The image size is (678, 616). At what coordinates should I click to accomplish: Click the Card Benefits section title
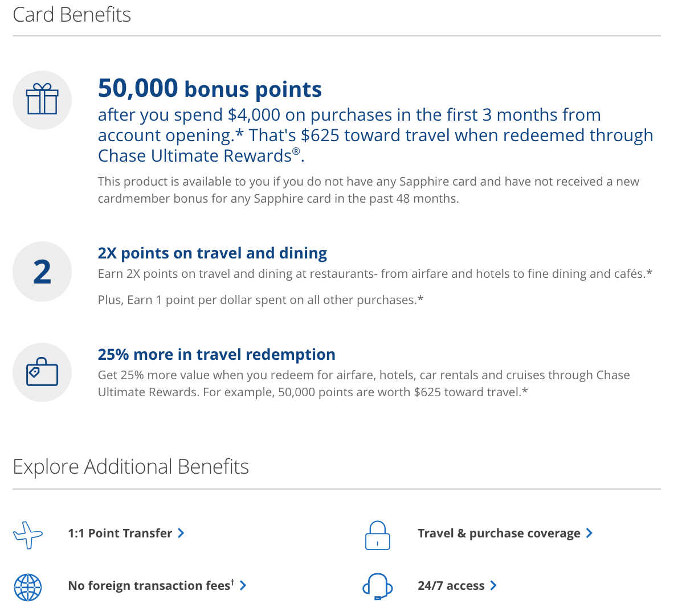(x=72, y=15)
